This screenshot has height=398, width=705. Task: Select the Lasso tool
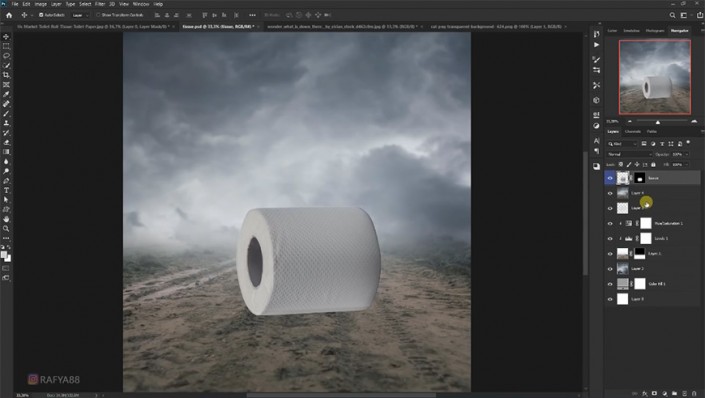pos(6,56)
